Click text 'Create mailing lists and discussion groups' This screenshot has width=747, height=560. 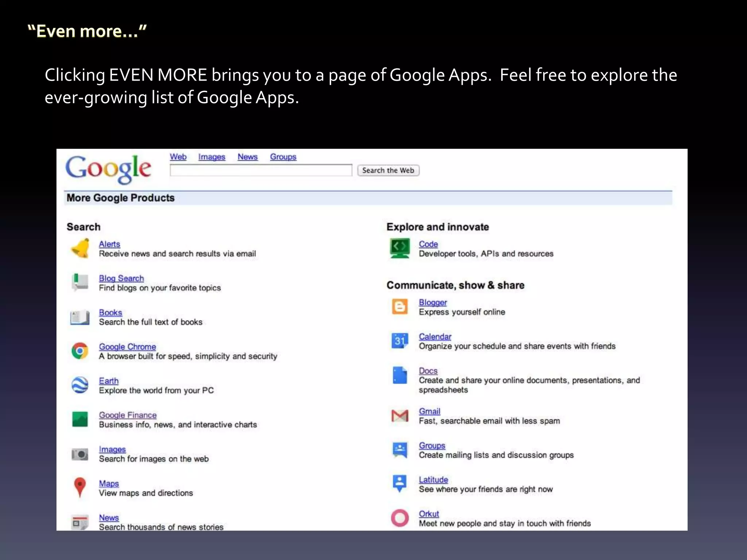click(496, 455)
